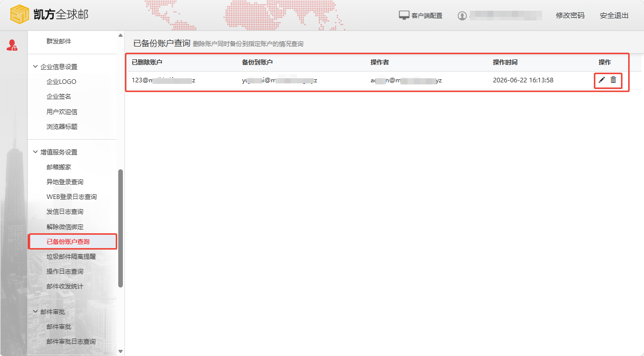Open 邮箱搬家 menu item
The width and height of the screenshot is (644, 356).
pos(59,167)
